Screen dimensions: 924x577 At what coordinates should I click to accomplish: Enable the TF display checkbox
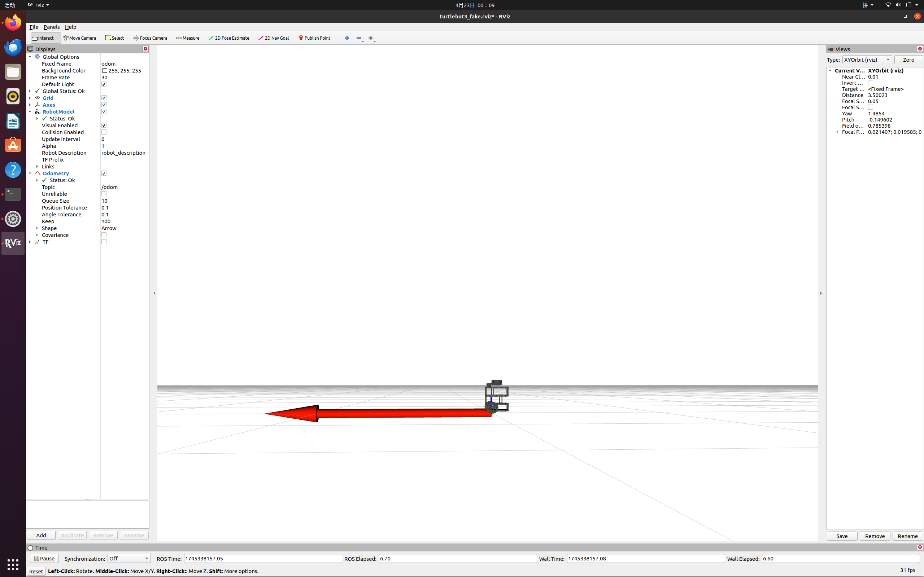coord(104,242)
